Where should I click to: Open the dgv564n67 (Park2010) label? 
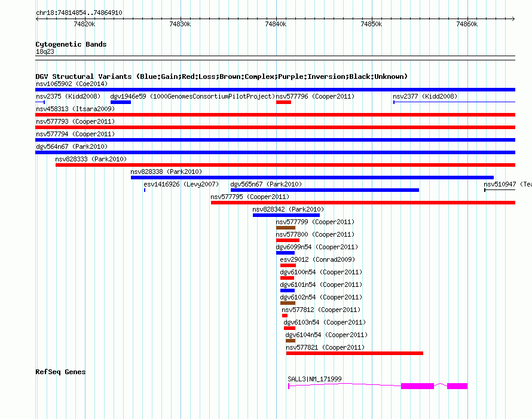pyautogui.click(x=72, y=146)
